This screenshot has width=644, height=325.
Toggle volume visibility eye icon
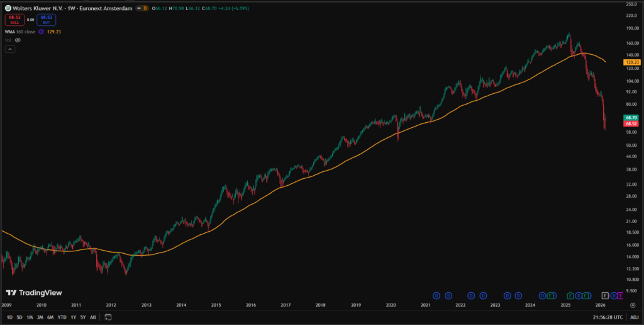[18, 40]
